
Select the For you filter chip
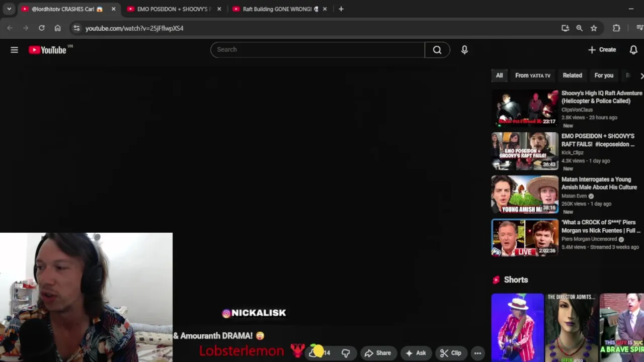point(604,75)
